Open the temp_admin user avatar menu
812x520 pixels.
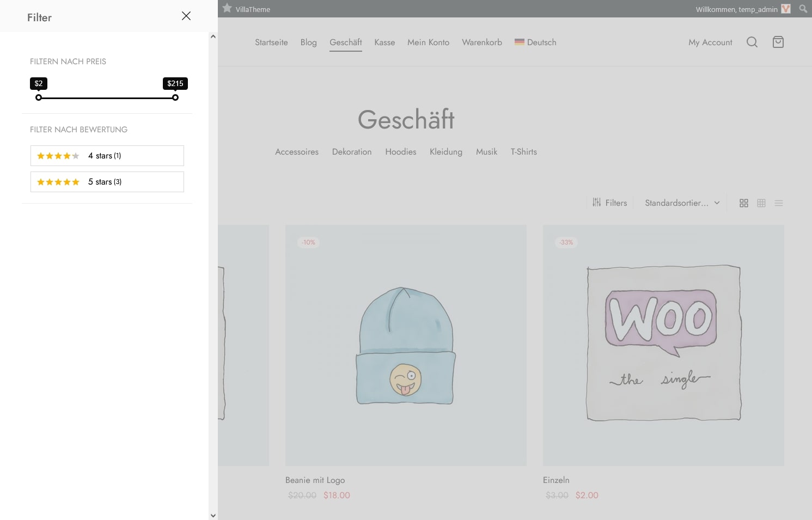pos(786,9)
